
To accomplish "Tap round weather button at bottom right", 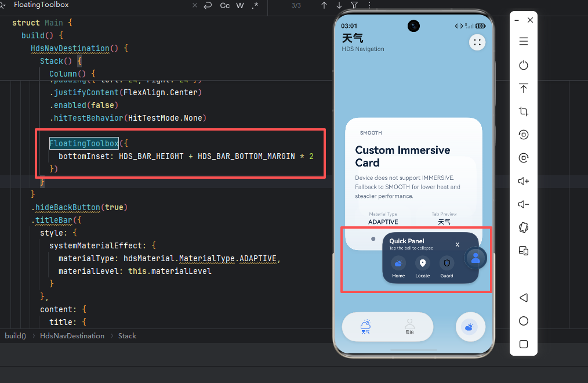I will pos(470,327).
